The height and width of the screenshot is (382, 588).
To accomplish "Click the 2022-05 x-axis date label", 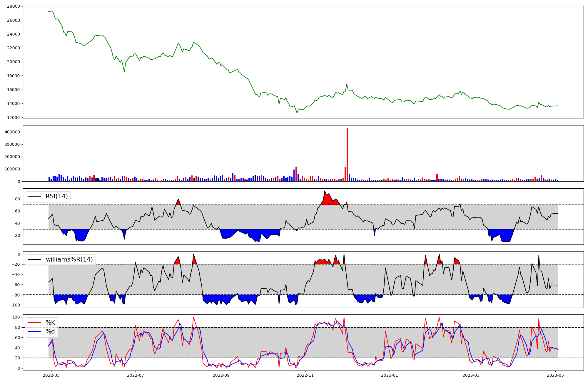I will [x=51, y=375].
